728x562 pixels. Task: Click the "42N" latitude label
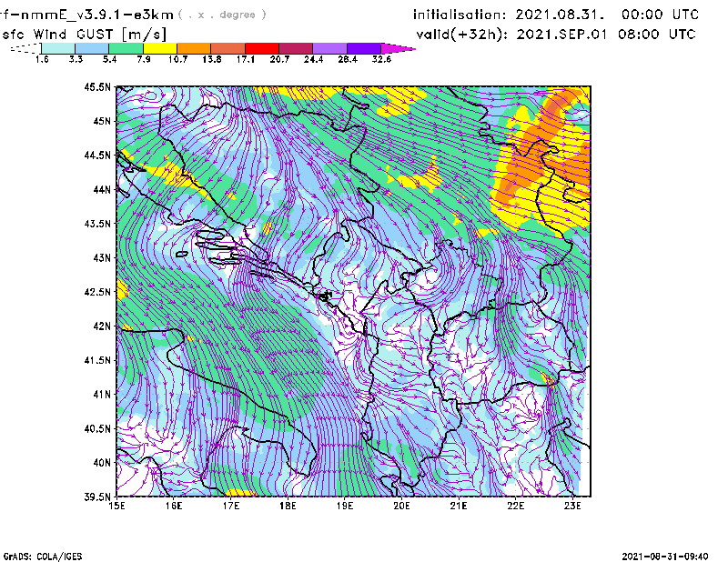(x=102, y=326)
